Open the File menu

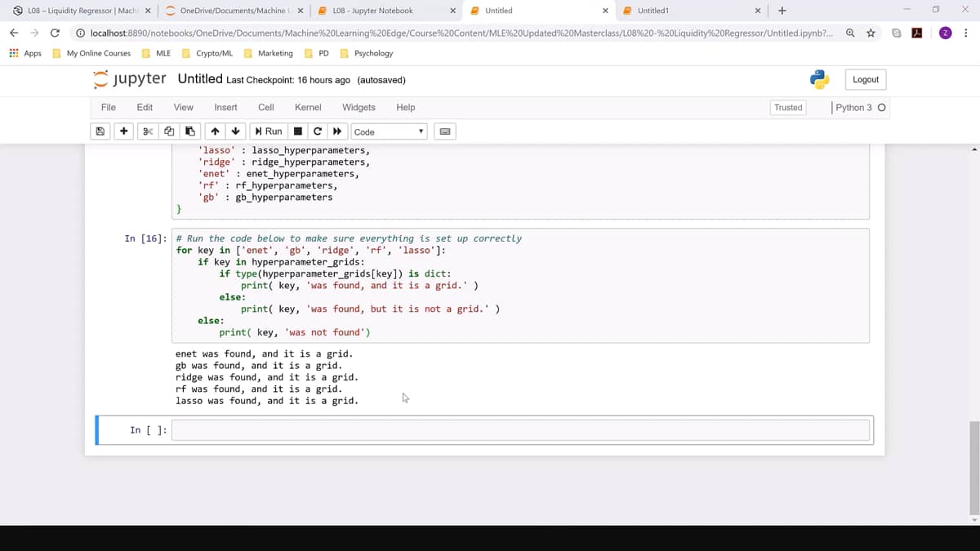tap(108, 107)
